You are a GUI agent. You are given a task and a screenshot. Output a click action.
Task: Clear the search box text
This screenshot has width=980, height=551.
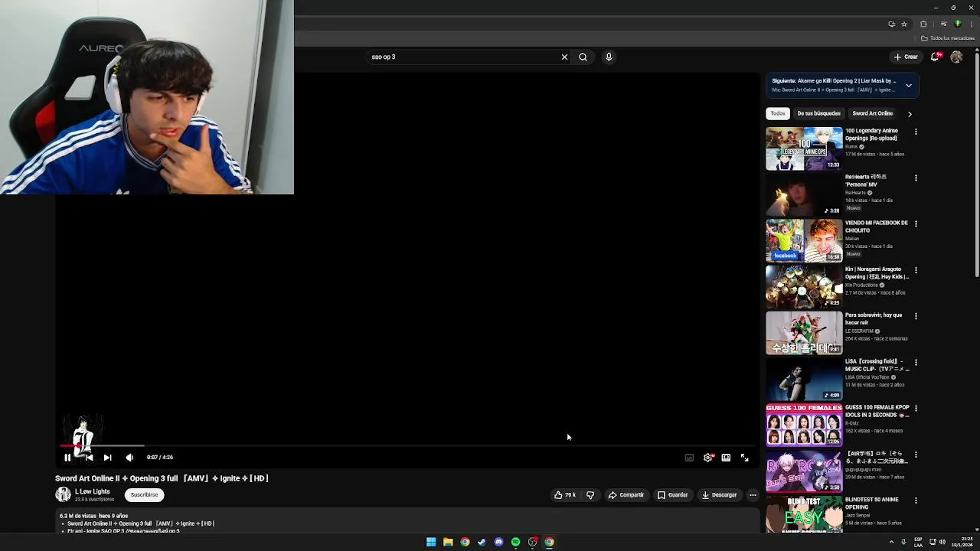pos(564,57)
